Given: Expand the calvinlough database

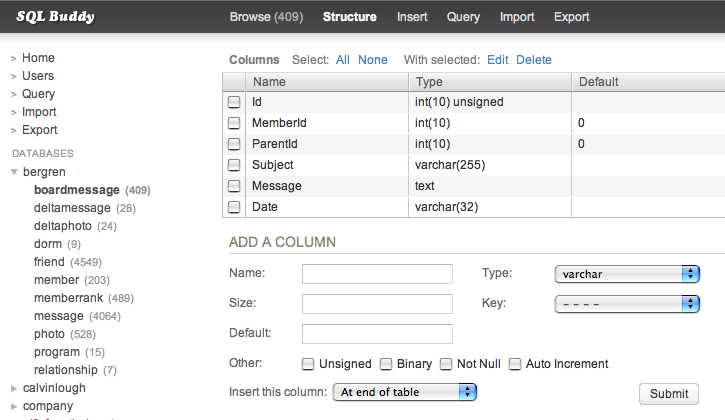Looking at the screenshot, I should pyautogui.click(x=14, y=388).
